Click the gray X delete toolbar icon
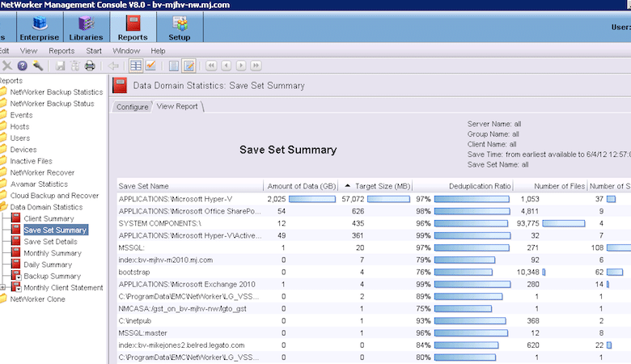The width and height of the screenshot is (631, 364). click(x=7, y=66)
